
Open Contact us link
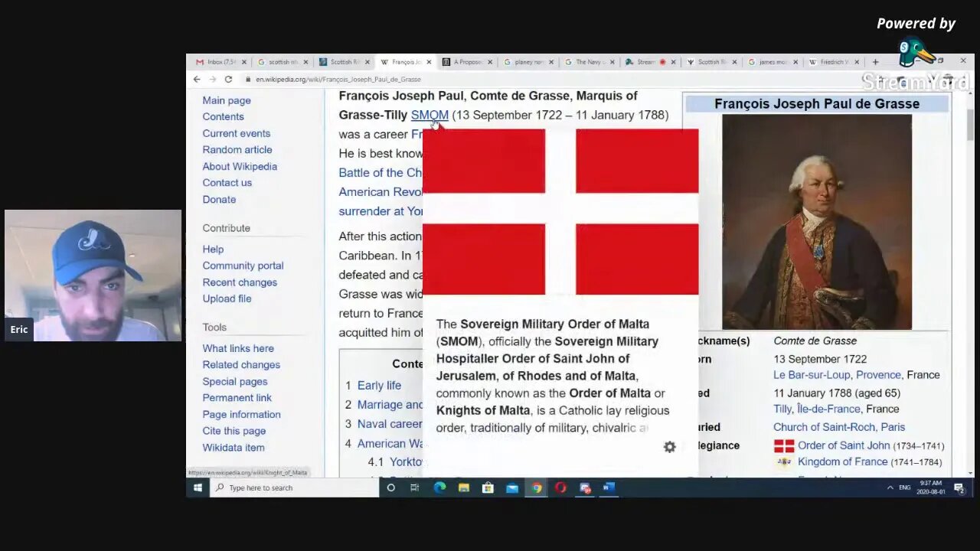pyautogui.click(x=227, y=182)
